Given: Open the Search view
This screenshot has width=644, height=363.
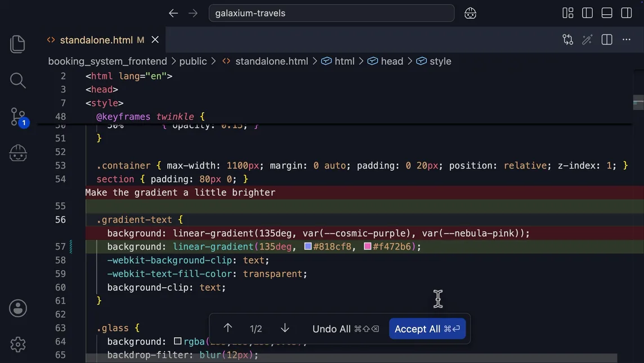Looking at the screenshot, I should pos(17,80).
